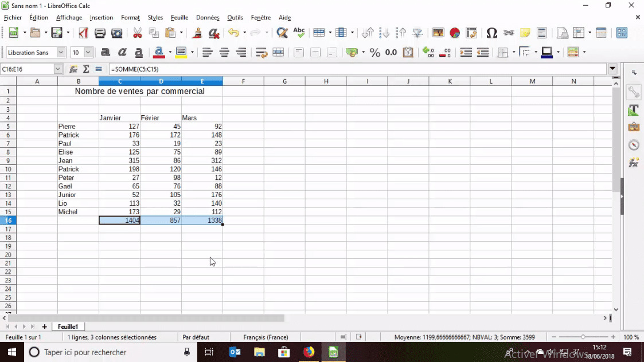Click the Sum Σ button in formula bar

coord(87,68)
